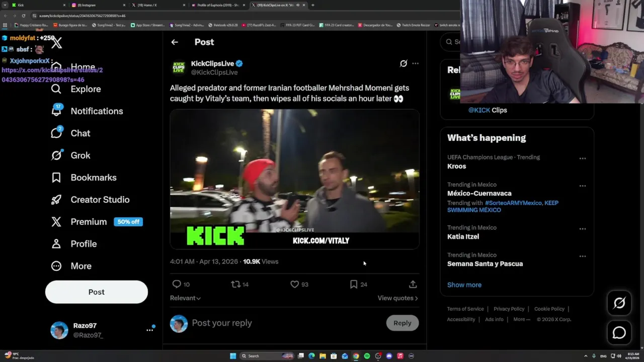Open View quotes link
The image size is (644, 362).
[398, 298]
